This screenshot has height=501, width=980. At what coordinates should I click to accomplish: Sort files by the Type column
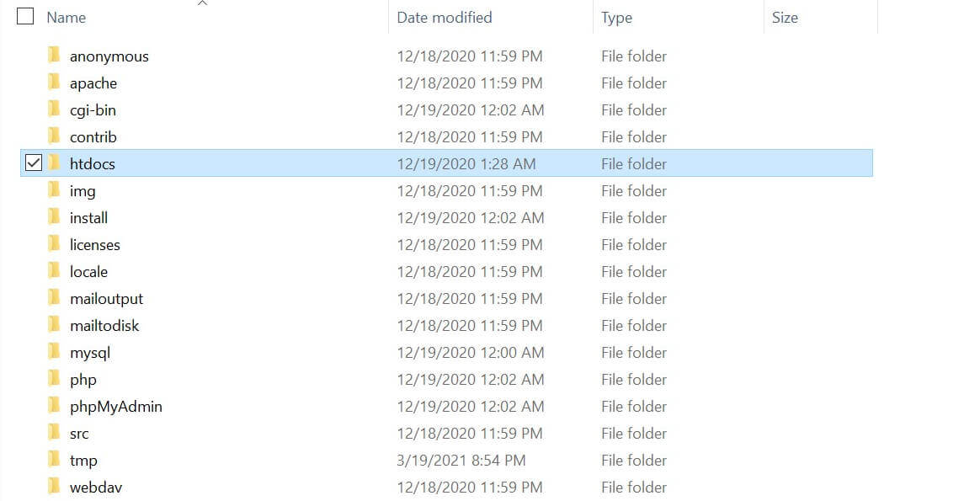coord(616,17)
